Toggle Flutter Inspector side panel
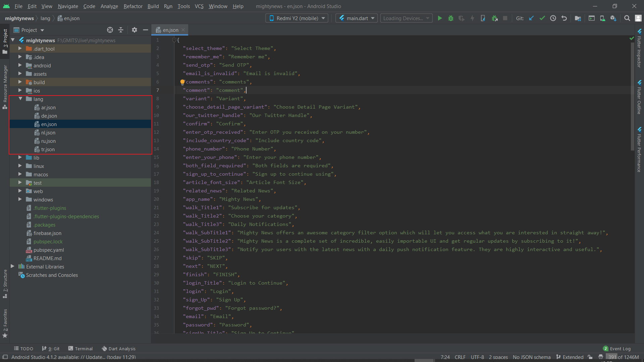The height and width of the screenshot is (362, 644). [x=639, y=48]
